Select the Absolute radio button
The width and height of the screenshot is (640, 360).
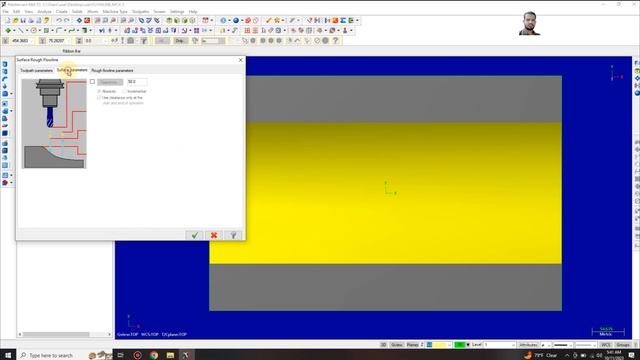click(99, 91)
